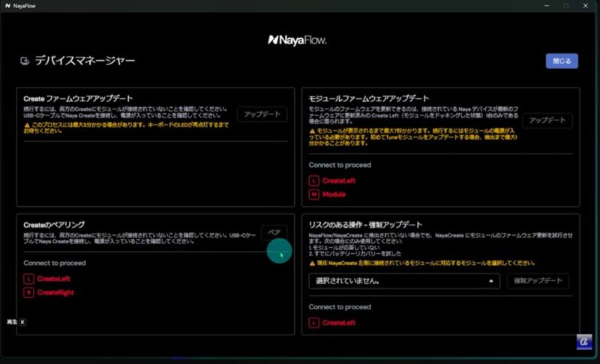Screen dimensions: 600x364
Task: Click the red L badge under module firmware update
Action: [313, 181]
